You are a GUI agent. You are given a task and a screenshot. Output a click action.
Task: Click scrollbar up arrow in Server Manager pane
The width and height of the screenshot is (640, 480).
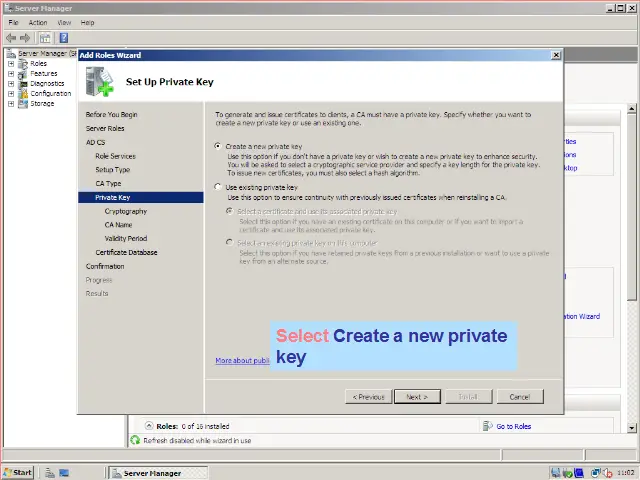(632, 108)
